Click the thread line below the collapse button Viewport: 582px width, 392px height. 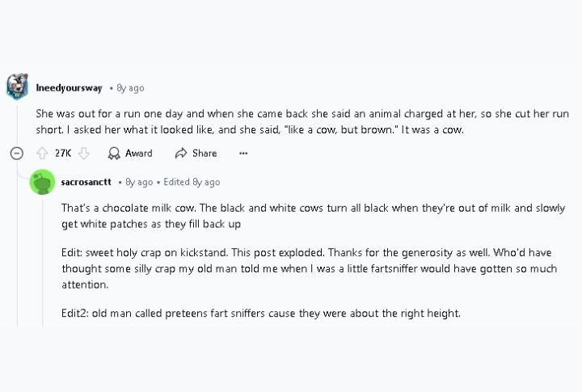(17, 243)
